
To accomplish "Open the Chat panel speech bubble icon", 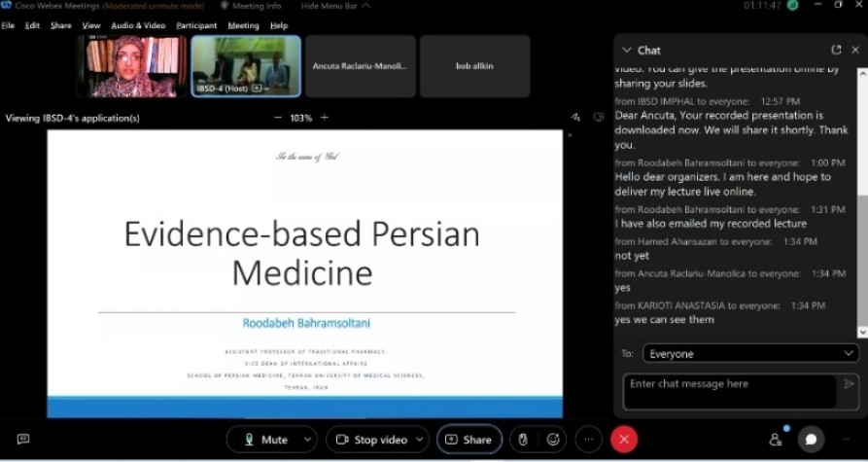I will tap(811, 440).
